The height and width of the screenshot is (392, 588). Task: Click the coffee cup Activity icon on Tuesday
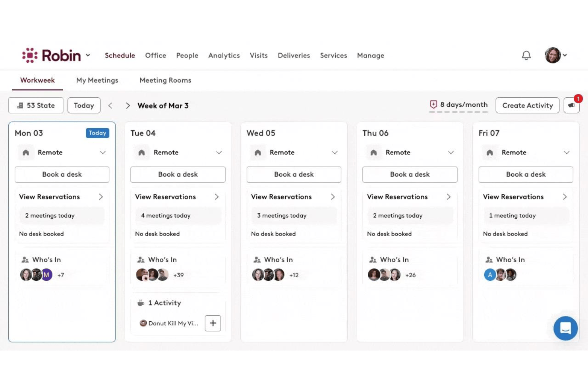point(141,303)
